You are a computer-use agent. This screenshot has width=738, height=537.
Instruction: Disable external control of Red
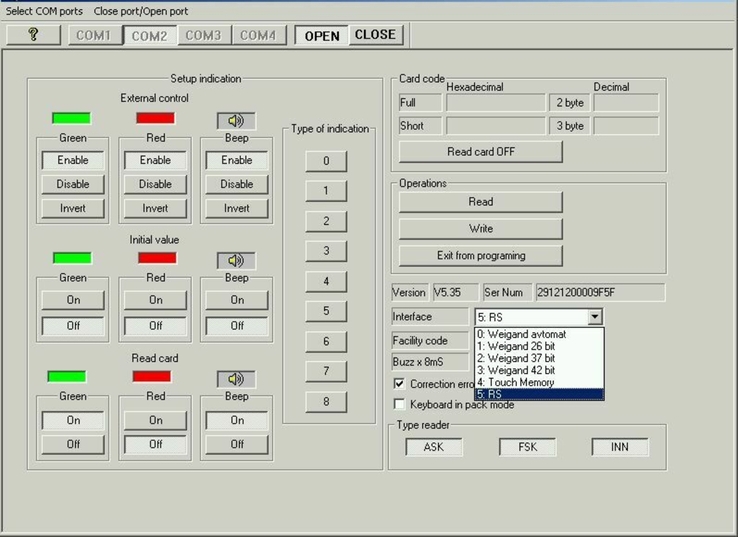155,184
